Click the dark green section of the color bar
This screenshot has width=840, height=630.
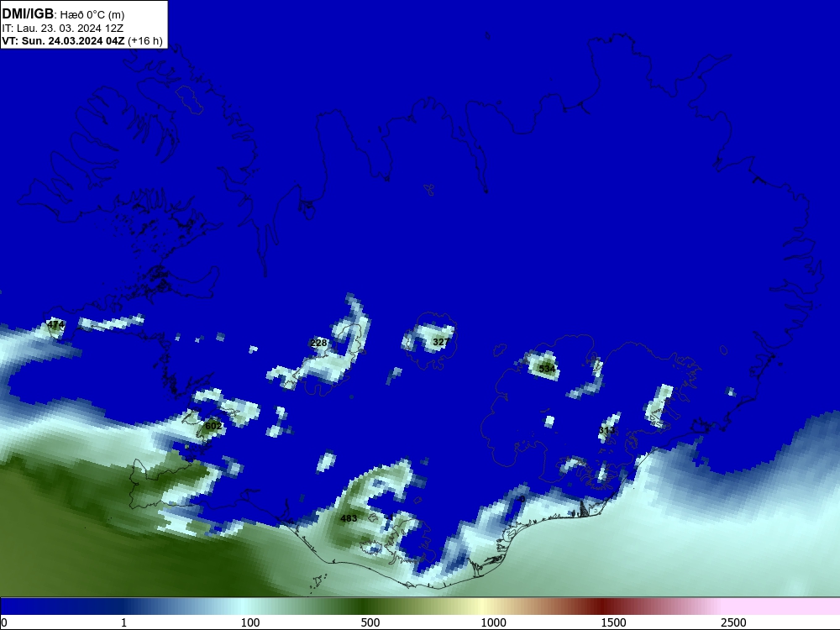tap(365, 606)
